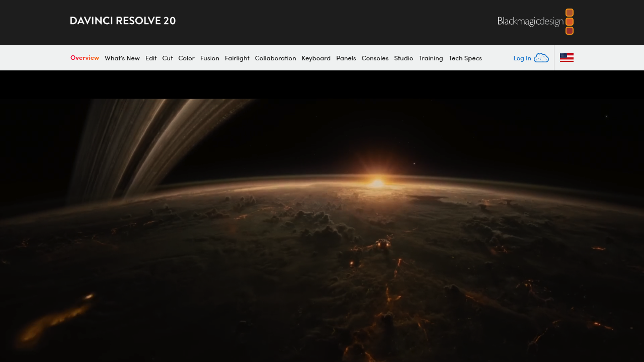Viewport: 644px width, 362px height.
Task: Visit the Training section
Action: point(431,58)
